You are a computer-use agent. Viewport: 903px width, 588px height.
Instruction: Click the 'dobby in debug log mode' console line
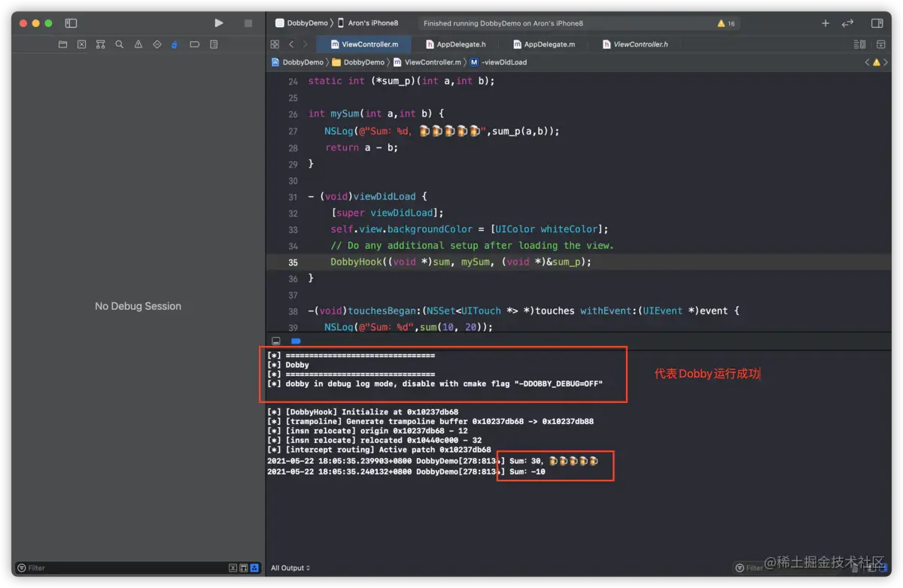pos(436,383)
